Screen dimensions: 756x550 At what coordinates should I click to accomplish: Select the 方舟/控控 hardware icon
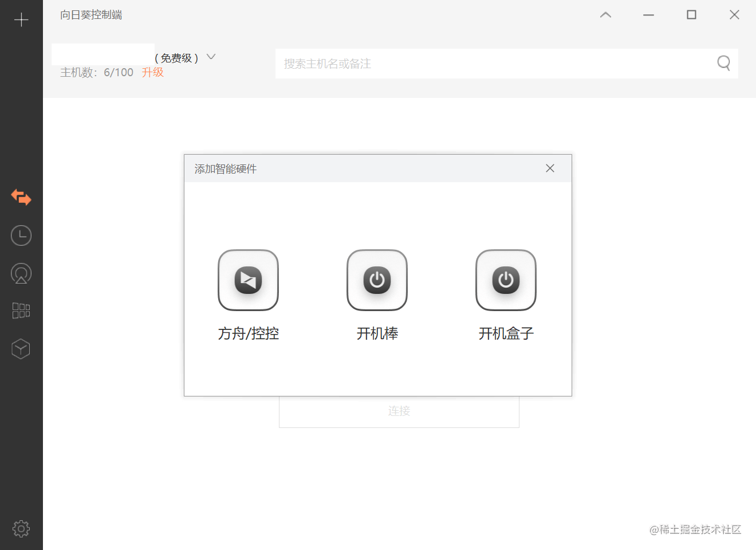tap(248, 280)
